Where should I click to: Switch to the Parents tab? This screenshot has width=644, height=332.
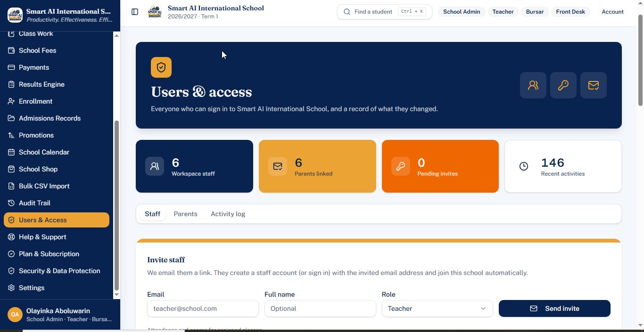(185, 214)
